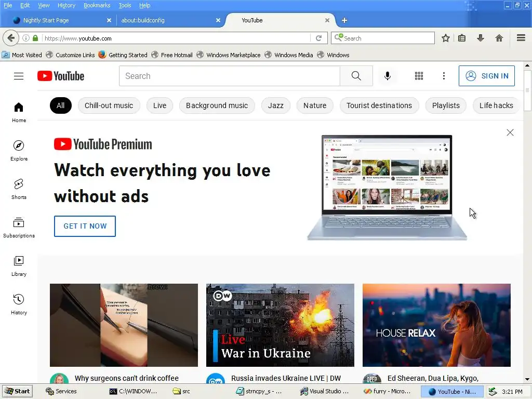This screenshot has width=532, height=399.
Task: Open the War in Ukraine live thumbnail
Action: [x=280, y=325]
